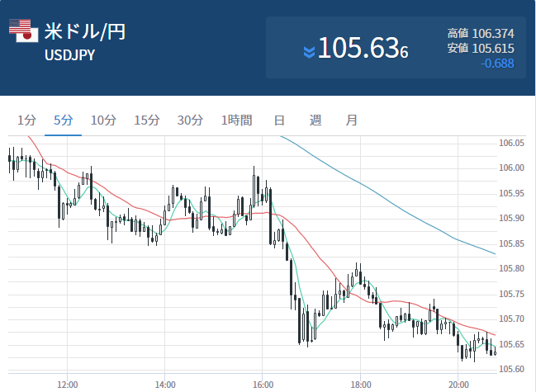The image size is (536, 392).
Task: Show the 1時間 chart
Action: click(236, 120)
